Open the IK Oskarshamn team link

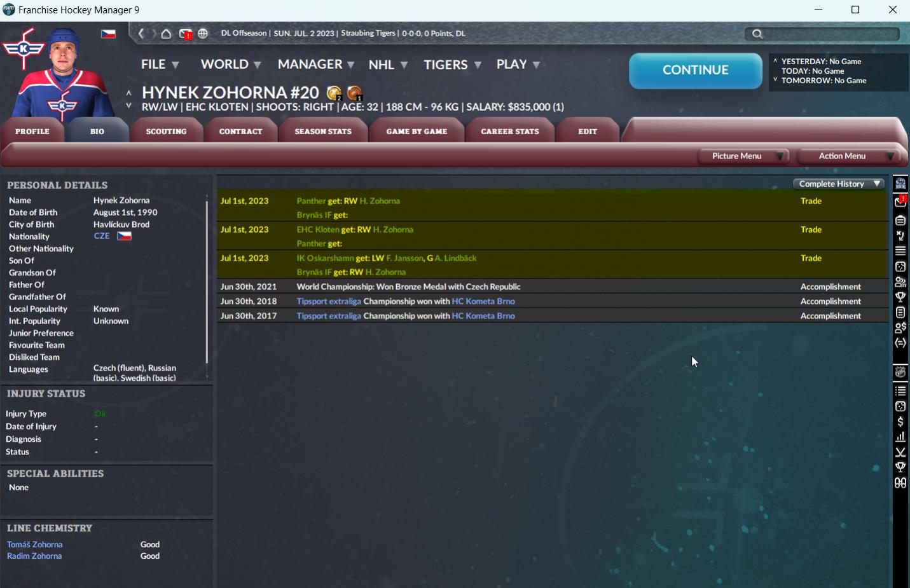(x=325, y=258)
